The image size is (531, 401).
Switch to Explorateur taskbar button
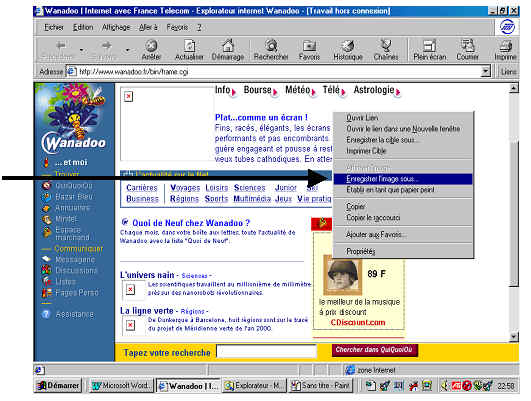click(254, 385)
